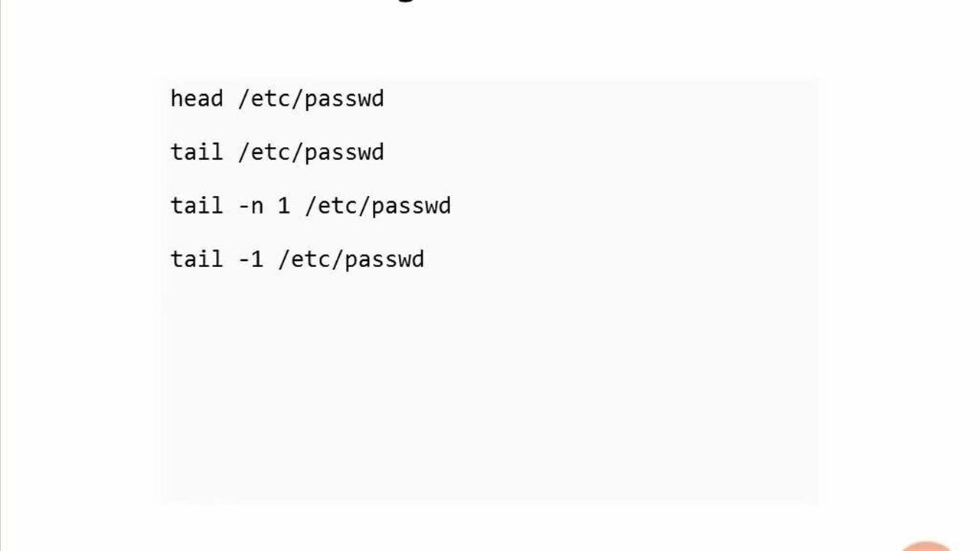
Task: Click "etc" in the "tail -1" line
Action: coord(311,259)
